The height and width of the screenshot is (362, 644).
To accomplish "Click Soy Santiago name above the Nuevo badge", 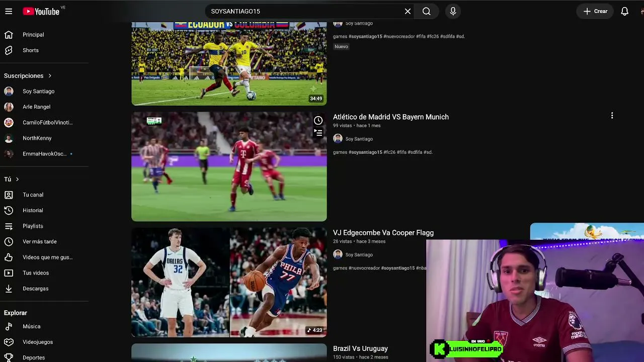I will coord(359,24).
